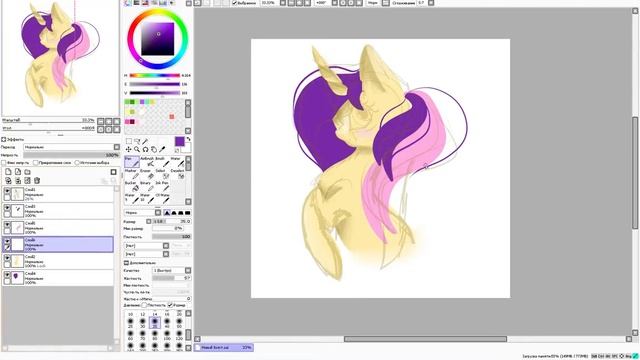Screen dimensions: 640x360
Task: Choose brush size preset 50
Action: pyautogui.click(x=179, y=323)
